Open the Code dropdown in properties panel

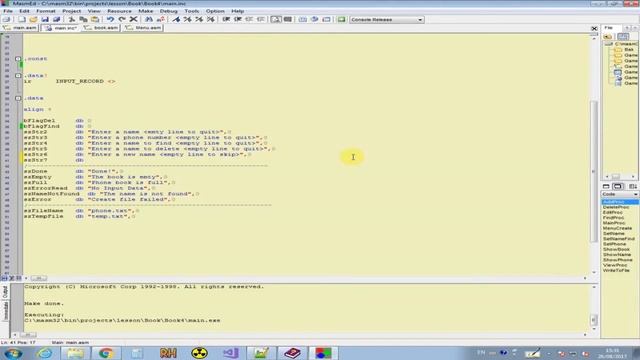pyautogui.click(x=620, y=194)
